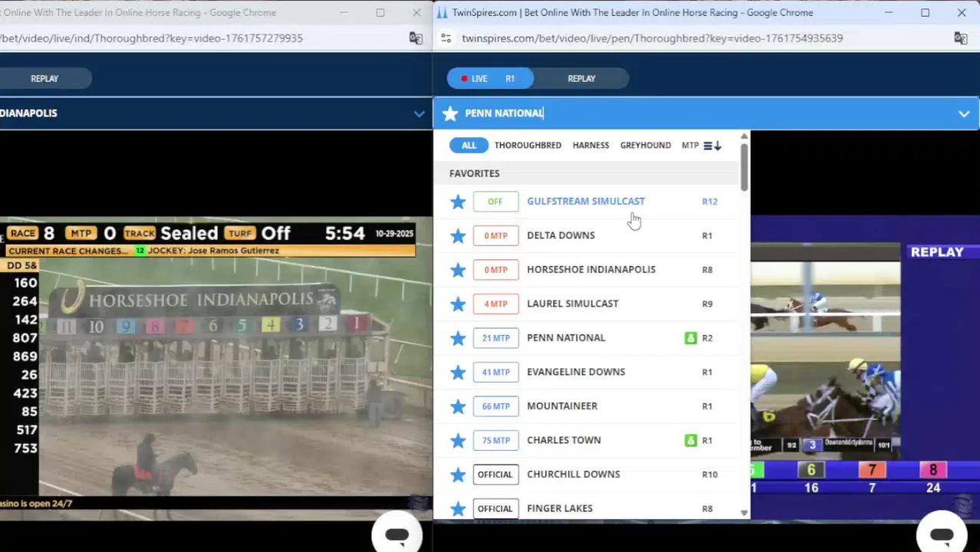Select the All filter pill
Viewport: 980px width, 552px height.
coord(469,146)
